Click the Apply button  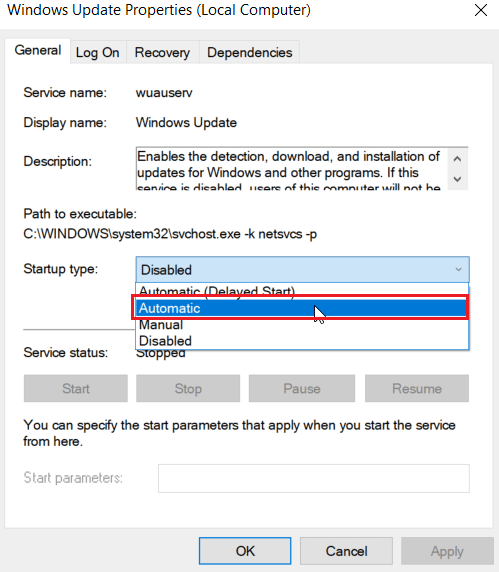point(447,551)
